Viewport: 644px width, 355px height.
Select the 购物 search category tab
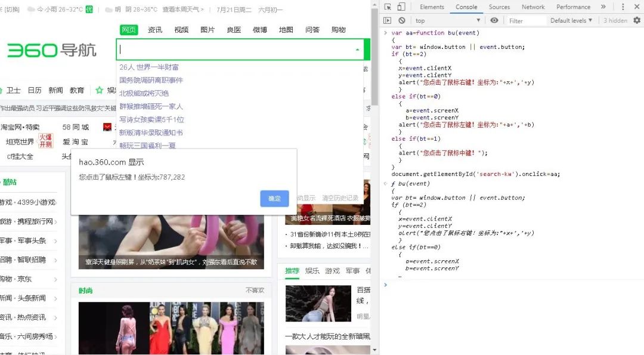click(x=339, y=30)
